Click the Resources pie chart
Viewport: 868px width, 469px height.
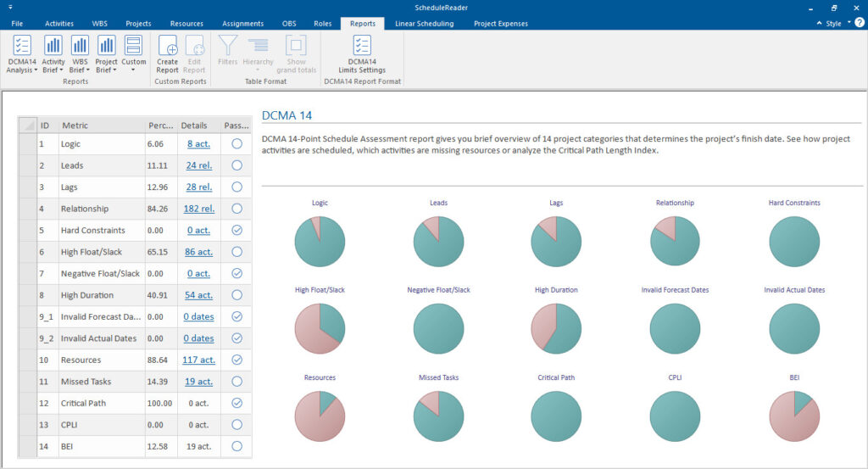coord(320,416)
